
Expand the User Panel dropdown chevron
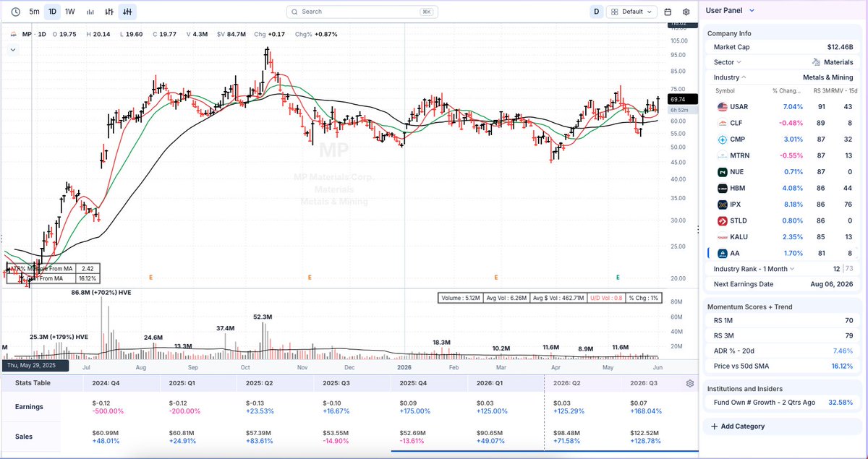click(752, 10)
